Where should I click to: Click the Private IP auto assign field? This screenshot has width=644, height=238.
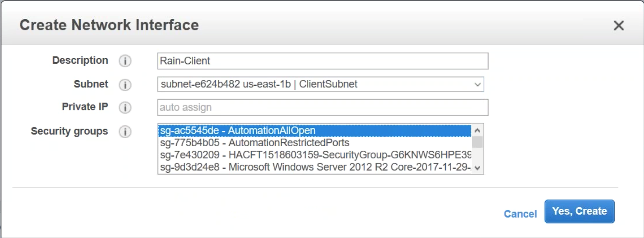point(322,107)
